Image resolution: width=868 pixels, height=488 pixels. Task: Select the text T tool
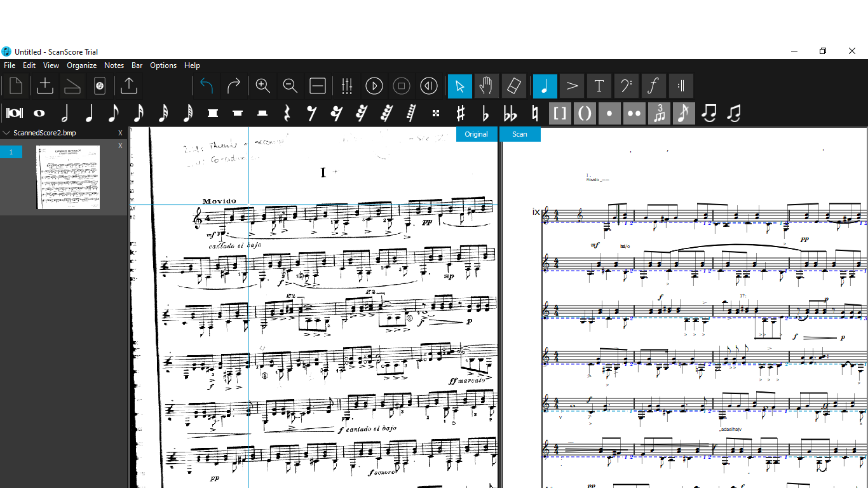tap(599, 86)
